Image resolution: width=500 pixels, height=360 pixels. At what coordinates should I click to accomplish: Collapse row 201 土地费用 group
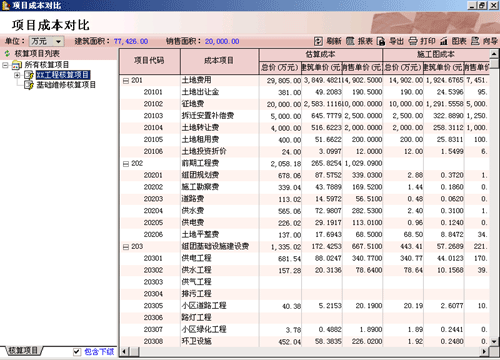[x=126, y=81]
